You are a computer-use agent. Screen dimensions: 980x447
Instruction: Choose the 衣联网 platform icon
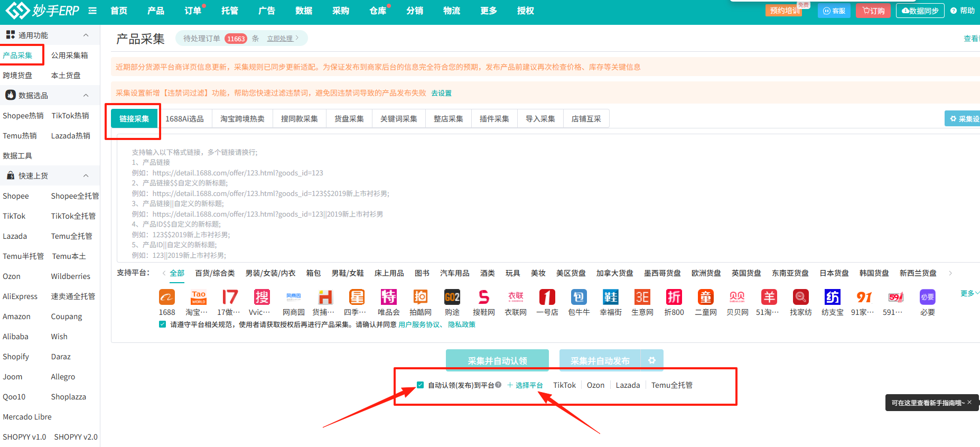point(516,297)
